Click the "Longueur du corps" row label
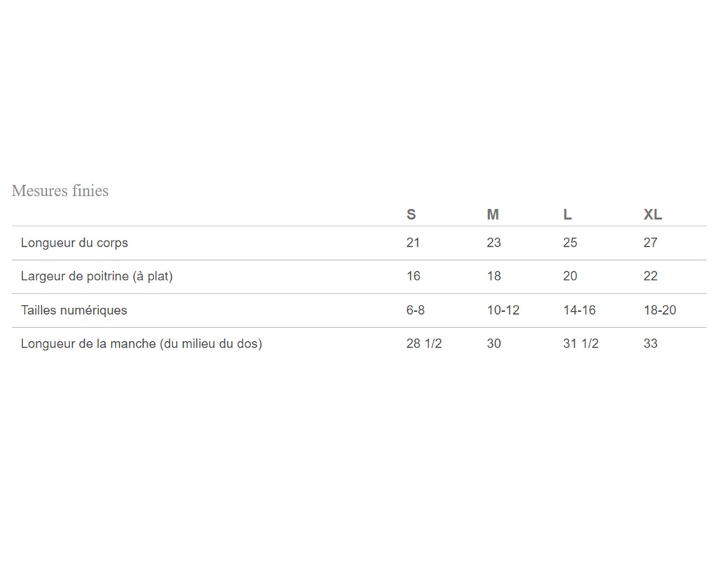 coord(74,243)
